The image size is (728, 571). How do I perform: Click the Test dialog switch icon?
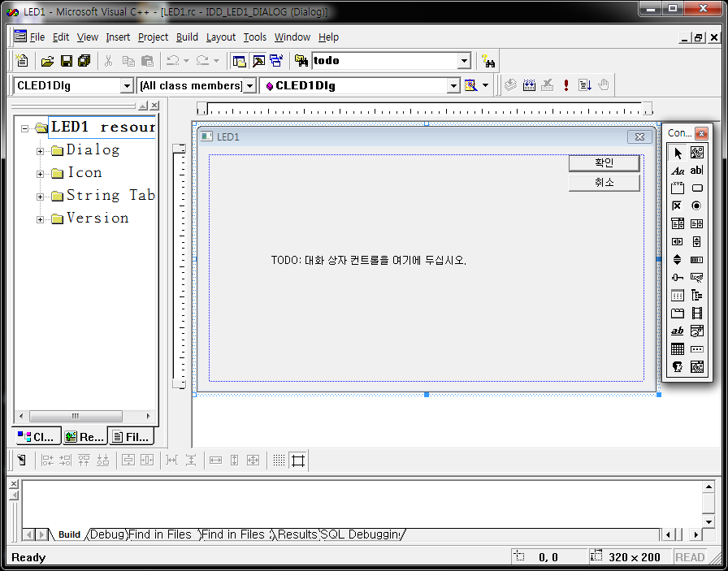tap(21, 460)
